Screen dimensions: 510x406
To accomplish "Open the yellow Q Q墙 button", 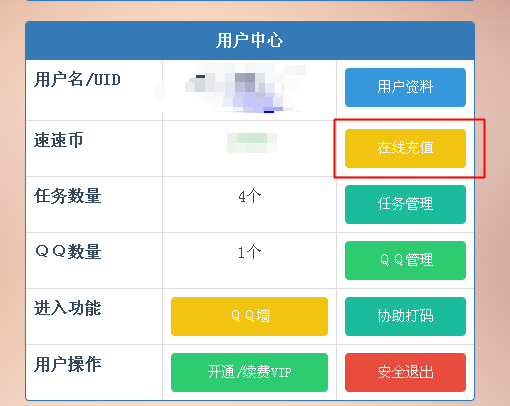I will click(x=249, y=316).
